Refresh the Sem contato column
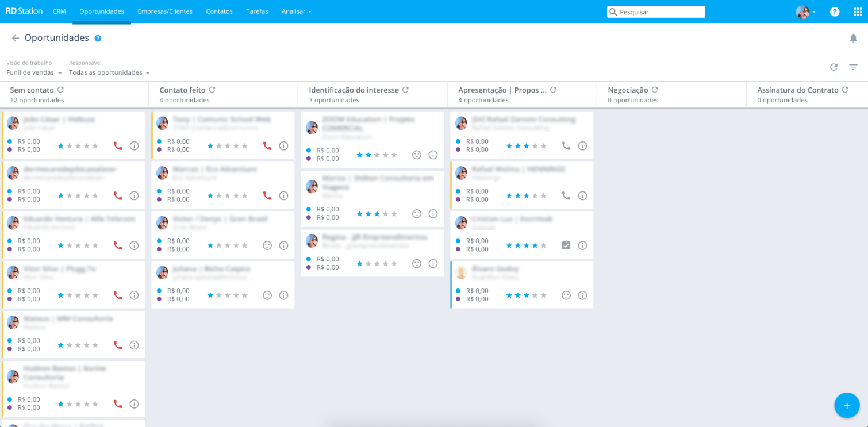 point(60,90)
